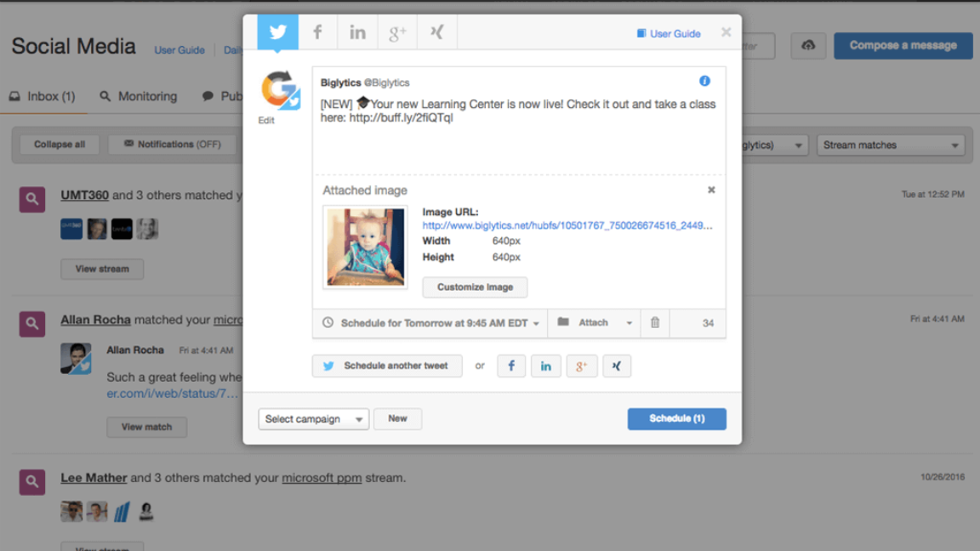The width and height of the screenshot is (980, 551).
Task: Click into the tweet message text area
Action: click(x=519, y=134)
